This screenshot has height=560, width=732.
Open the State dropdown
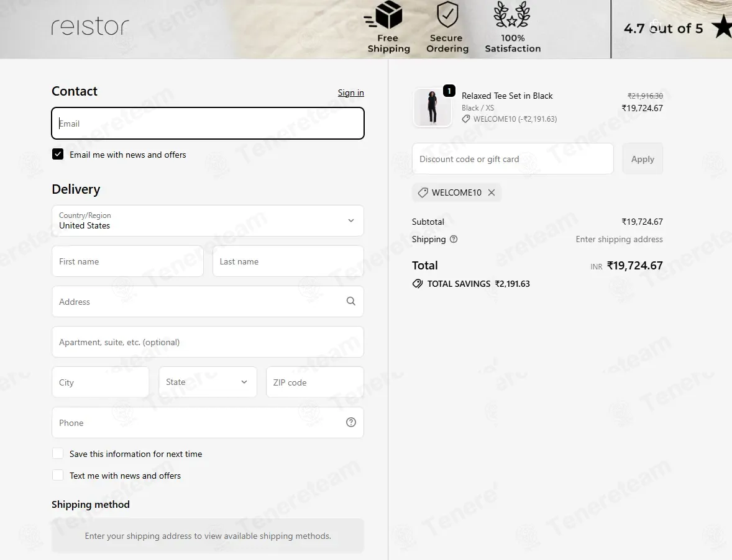click(208, 382)
